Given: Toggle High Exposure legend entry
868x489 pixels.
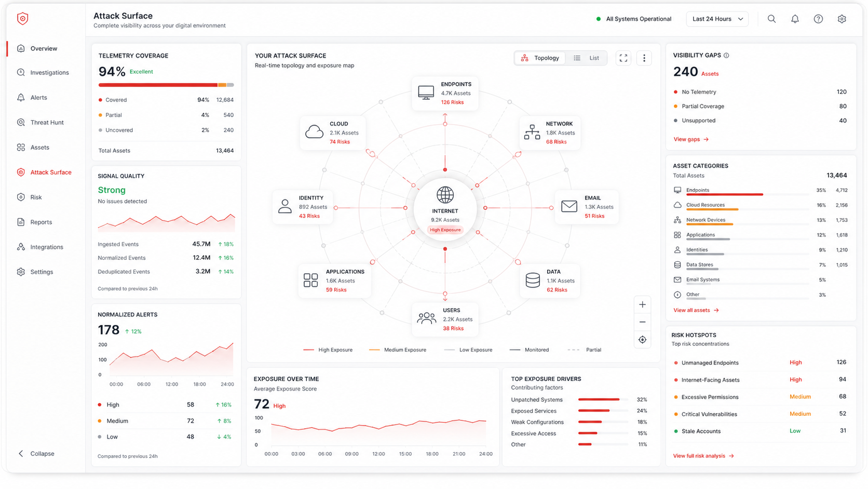Looking at the screenshot, I should (328, 350).
